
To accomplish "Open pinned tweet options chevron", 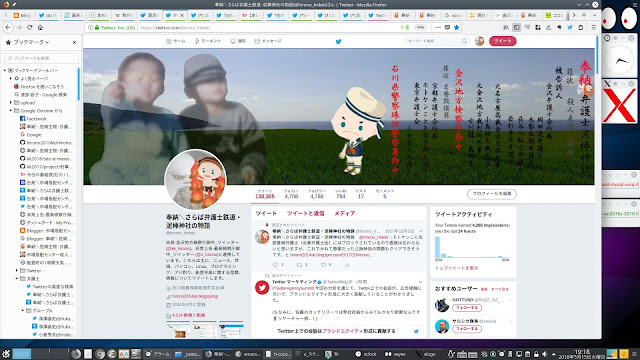I will tap(420, 231).
